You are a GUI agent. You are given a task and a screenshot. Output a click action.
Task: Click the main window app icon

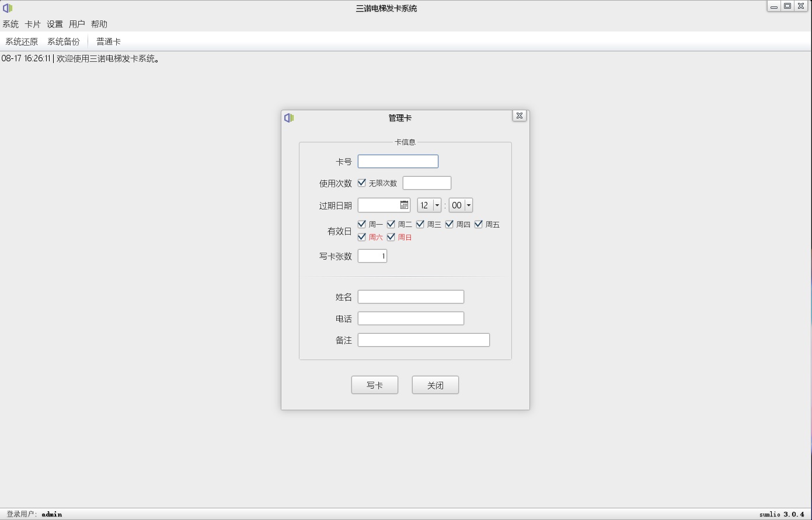(8, 8)
